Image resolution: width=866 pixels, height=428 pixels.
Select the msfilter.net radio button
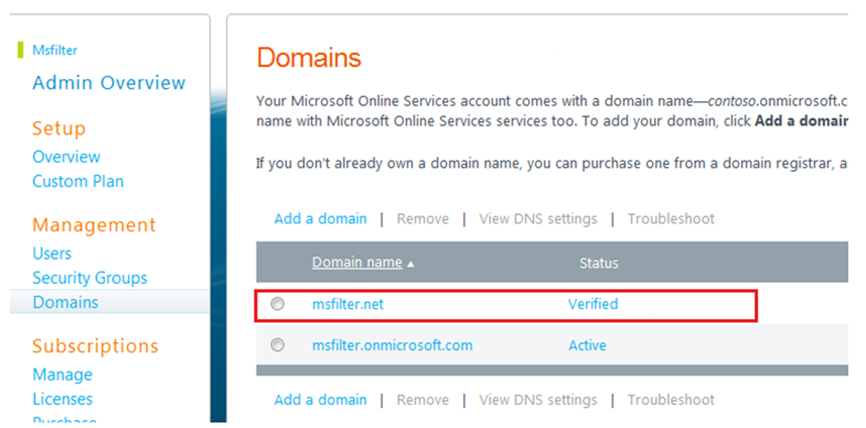coord(277,304)
